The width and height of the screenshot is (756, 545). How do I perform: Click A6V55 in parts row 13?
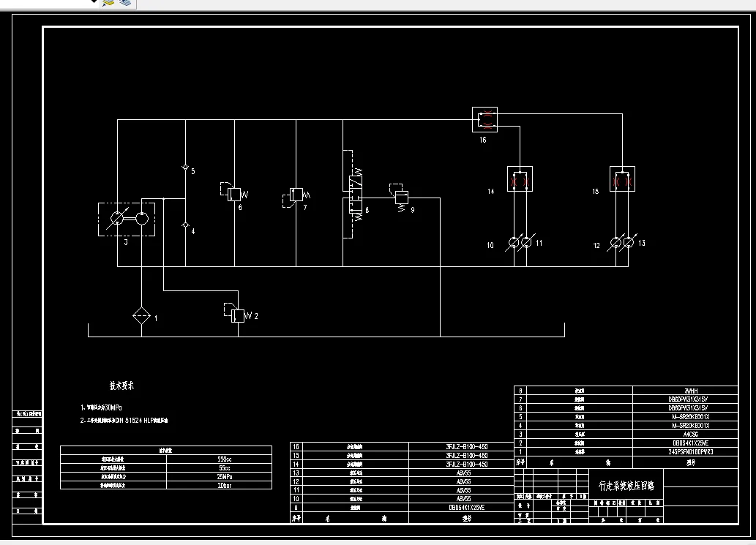click(x=463, y=473)
